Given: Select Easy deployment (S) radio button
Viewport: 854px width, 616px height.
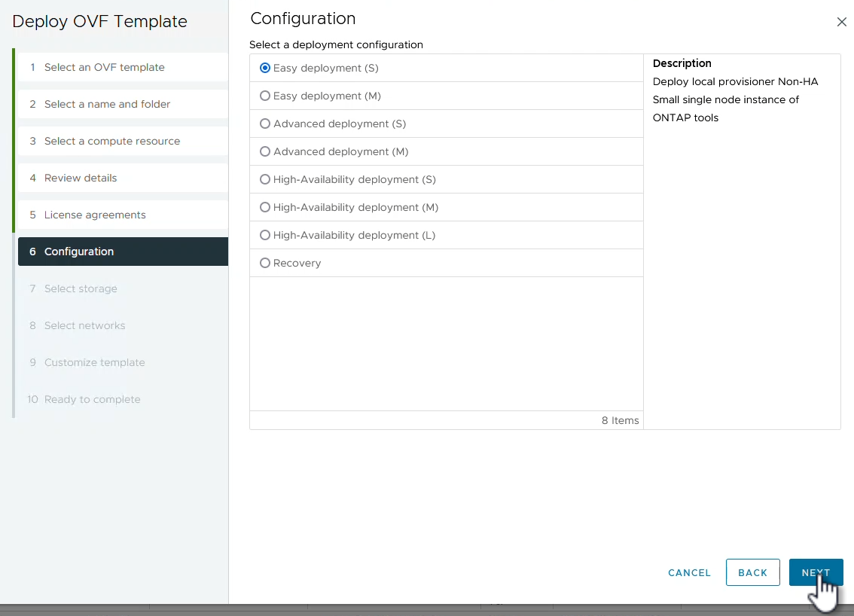Looking at the screenshot, I should point(265,68).
